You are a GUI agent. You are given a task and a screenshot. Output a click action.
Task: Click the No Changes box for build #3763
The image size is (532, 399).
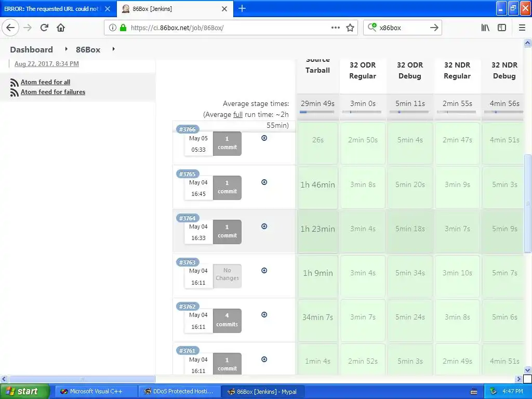[228, 276]
